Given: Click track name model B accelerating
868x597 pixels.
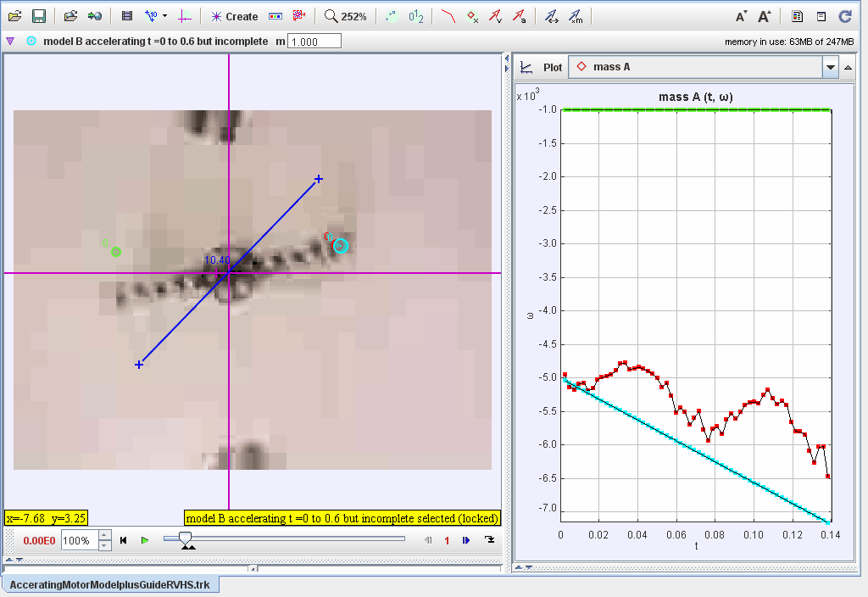Looking at the screenshot, I should 156,41.
